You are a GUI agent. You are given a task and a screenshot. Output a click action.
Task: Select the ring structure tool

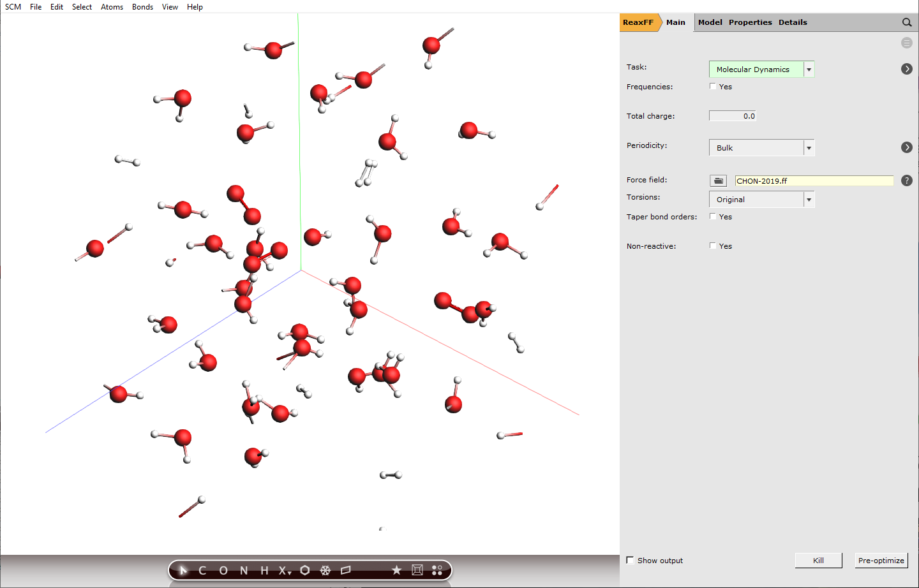pyautogui.click(x=305, y=570)
